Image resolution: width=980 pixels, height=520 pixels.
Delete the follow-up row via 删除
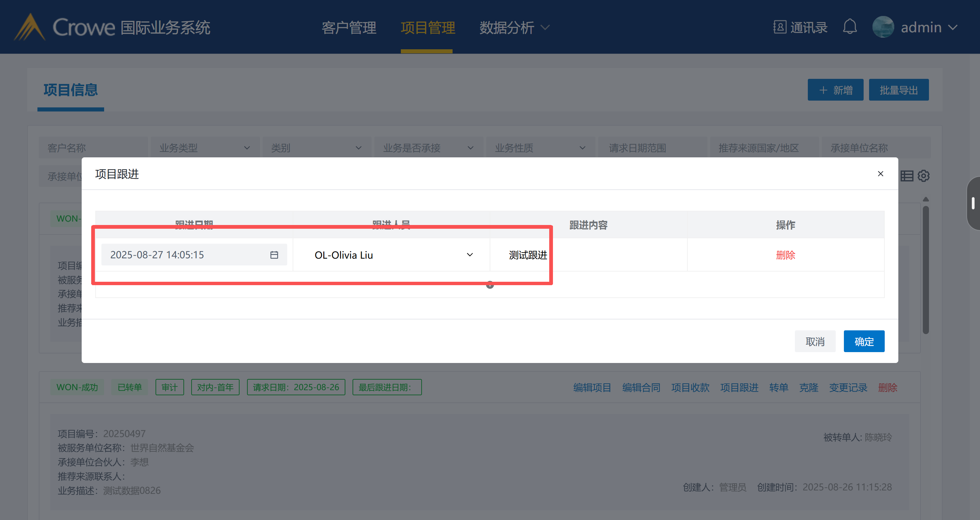coord(785,255)
